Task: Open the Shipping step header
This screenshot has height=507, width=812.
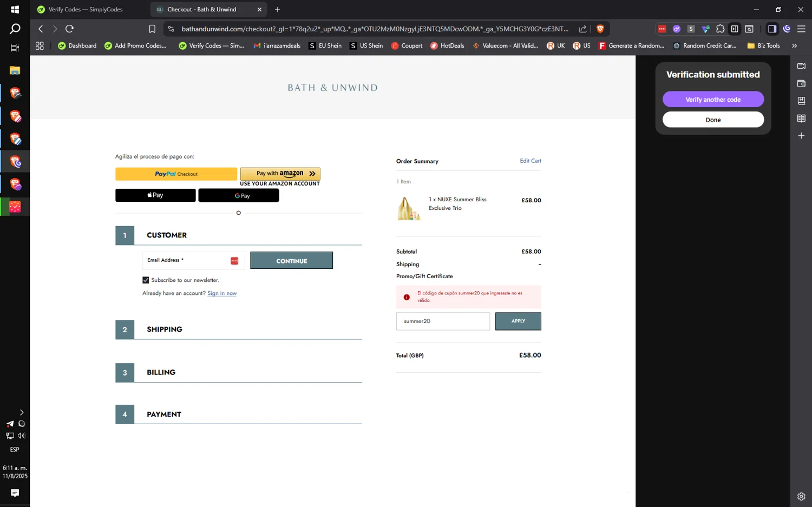Action: point(238,330)
